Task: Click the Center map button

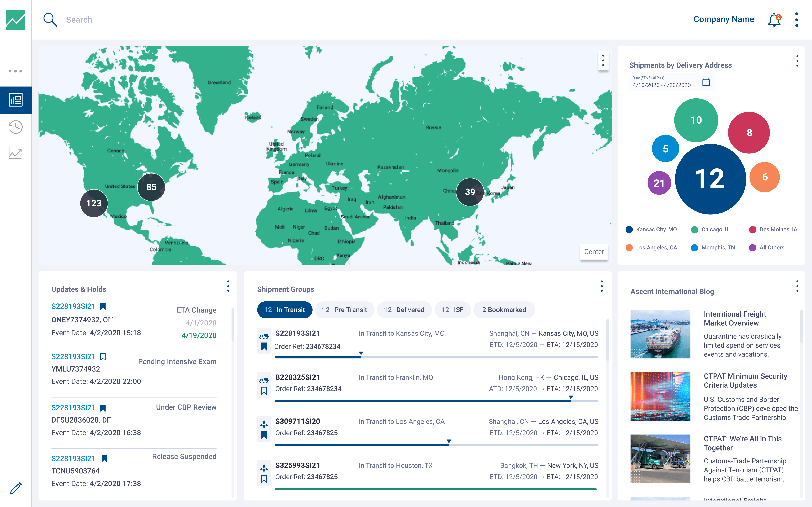Action: [594, 251]
